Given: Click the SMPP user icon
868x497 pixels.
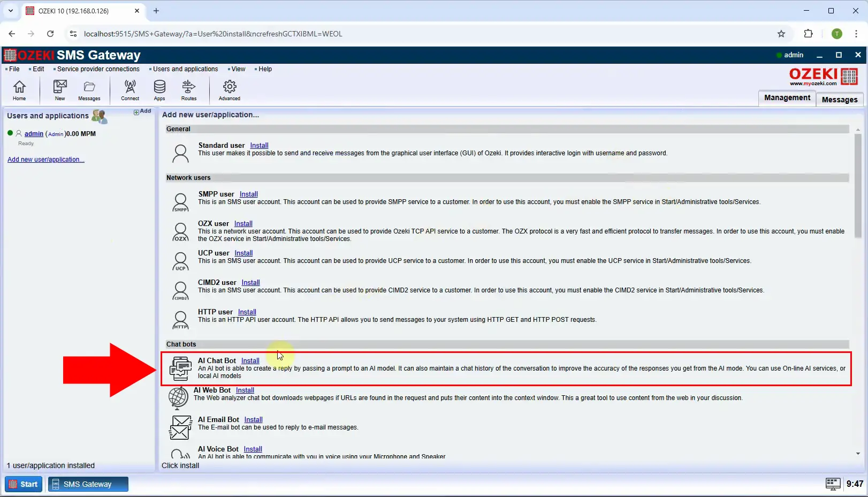Looking at the screenshot, I should click(x=180, y=202).
